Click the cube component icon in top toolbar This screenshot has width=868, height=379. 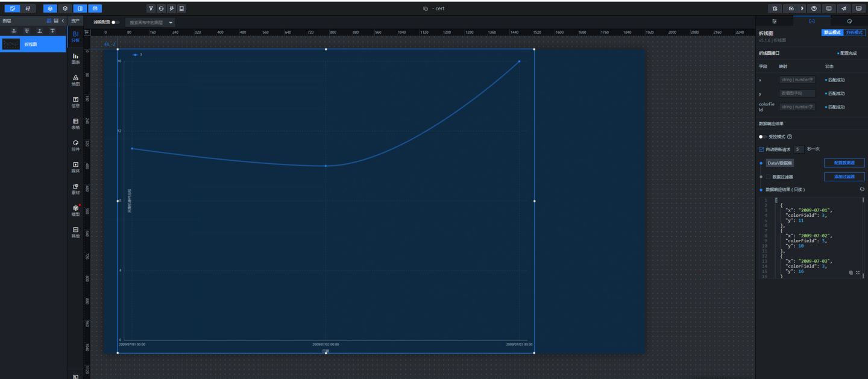tap(65, 8)
